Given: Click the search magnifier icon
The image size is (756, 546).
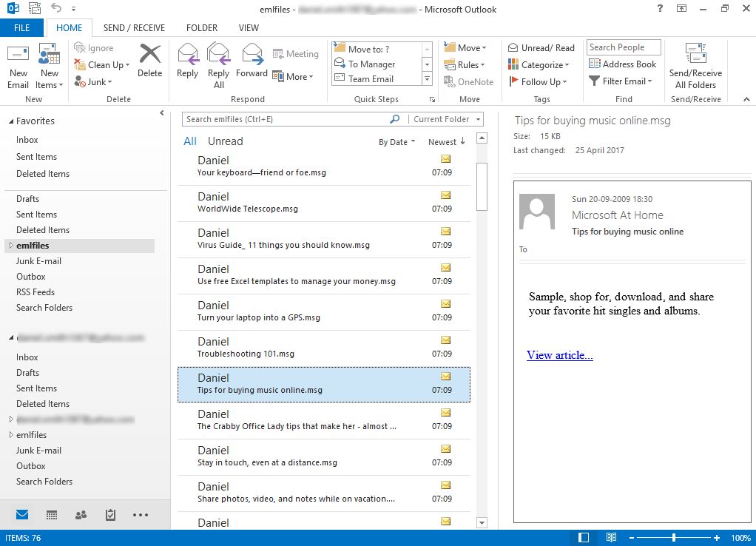Looking at the screenshot, I should click(395, 118).
